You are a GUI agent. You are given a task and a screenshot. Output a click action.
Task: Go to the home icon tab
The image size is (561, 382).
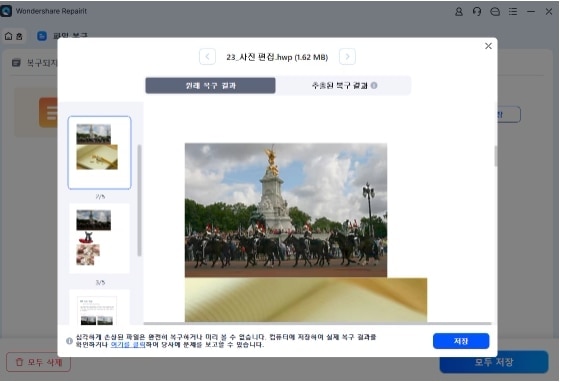click(x=14, y=36)
